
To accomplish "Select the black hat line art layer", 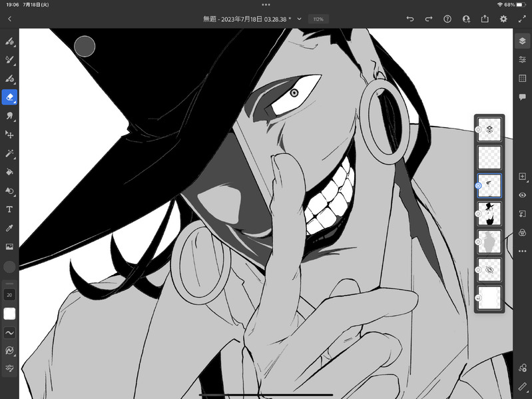I will pyautogui.click(x=489, y=214).
